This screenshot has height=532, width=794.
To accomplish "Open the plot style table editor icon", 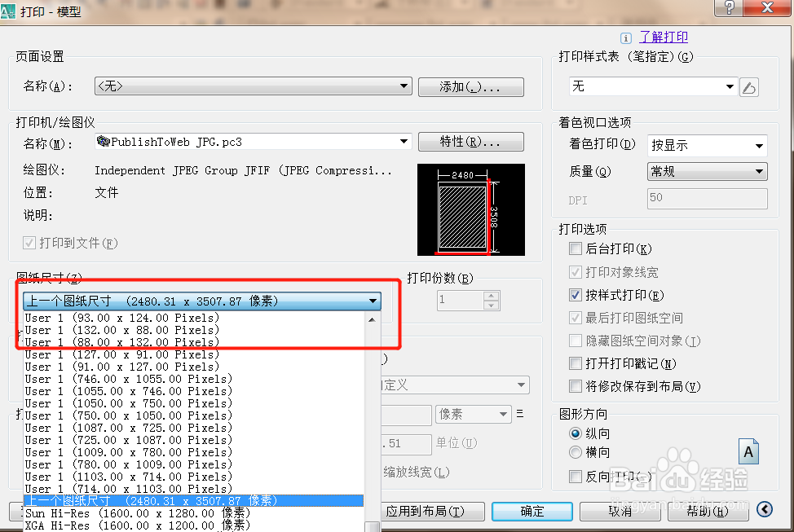I will click(x=749, y=87).
